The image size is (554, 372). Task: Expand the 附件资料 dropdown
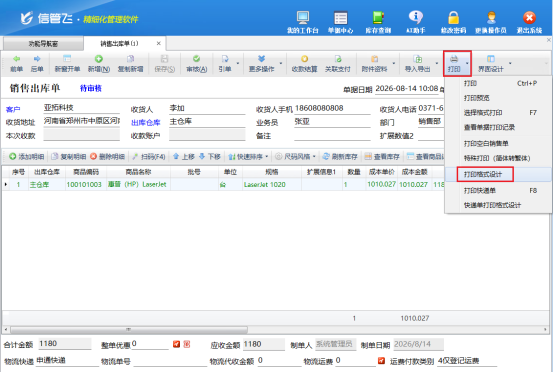(x=394, y=64)
